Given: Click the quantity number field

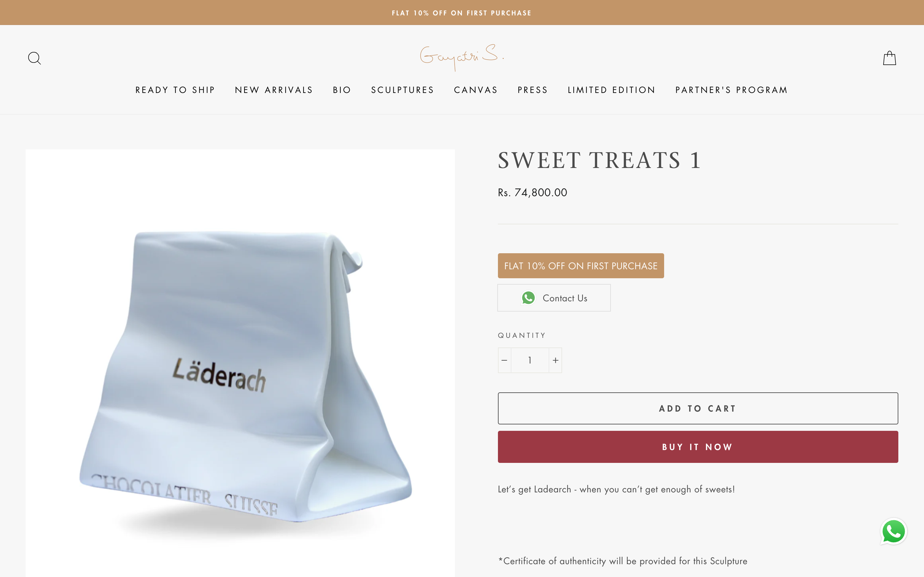Looking at the screenshot, I should 530,360.
